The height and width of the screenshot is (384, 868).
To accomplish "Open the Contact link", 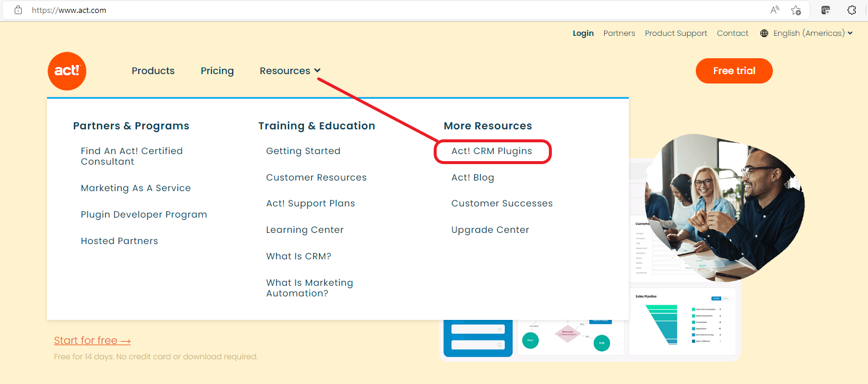I will point(732,34).
